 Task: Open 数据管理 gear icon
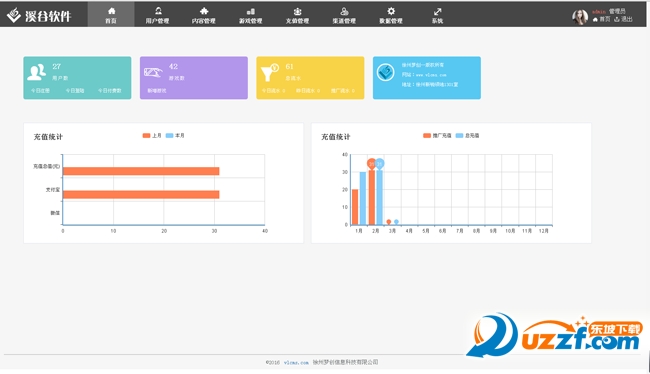(391, 11)
